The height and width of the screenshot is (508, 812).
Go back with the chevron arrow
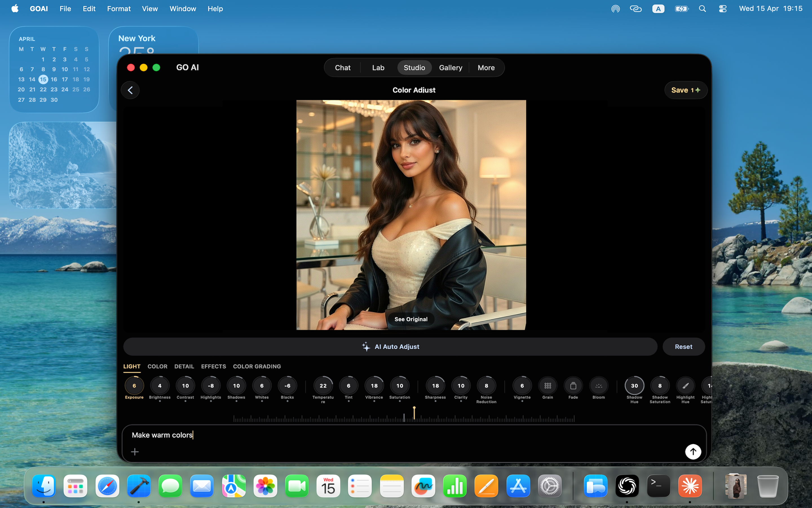click(x=130, y=90)
